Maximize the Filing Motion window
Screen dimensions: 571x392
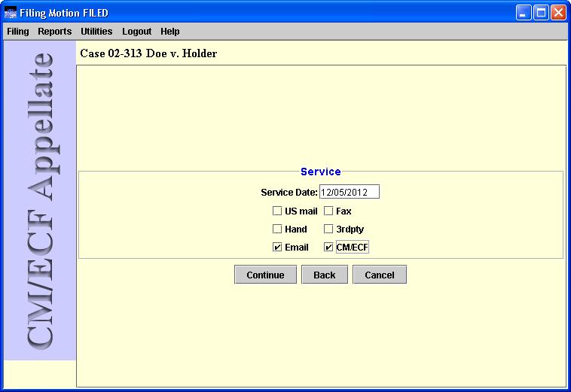541,13
